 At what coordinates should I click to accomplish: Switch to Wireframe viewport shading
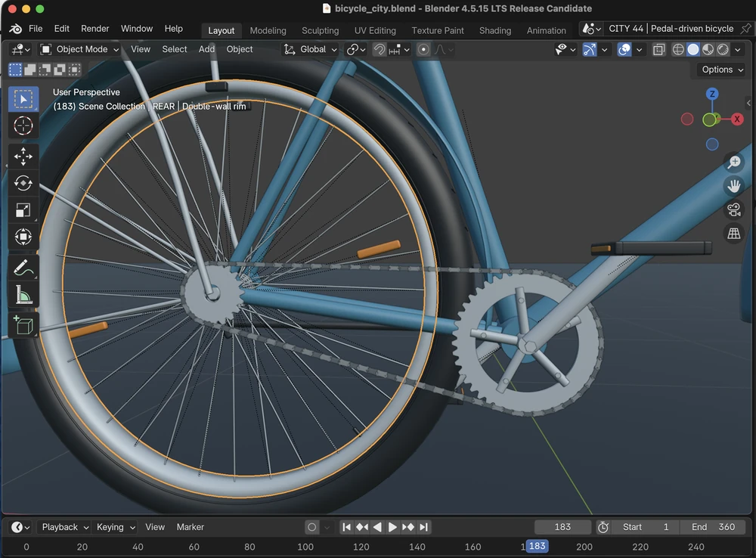[x=678, y=49]
